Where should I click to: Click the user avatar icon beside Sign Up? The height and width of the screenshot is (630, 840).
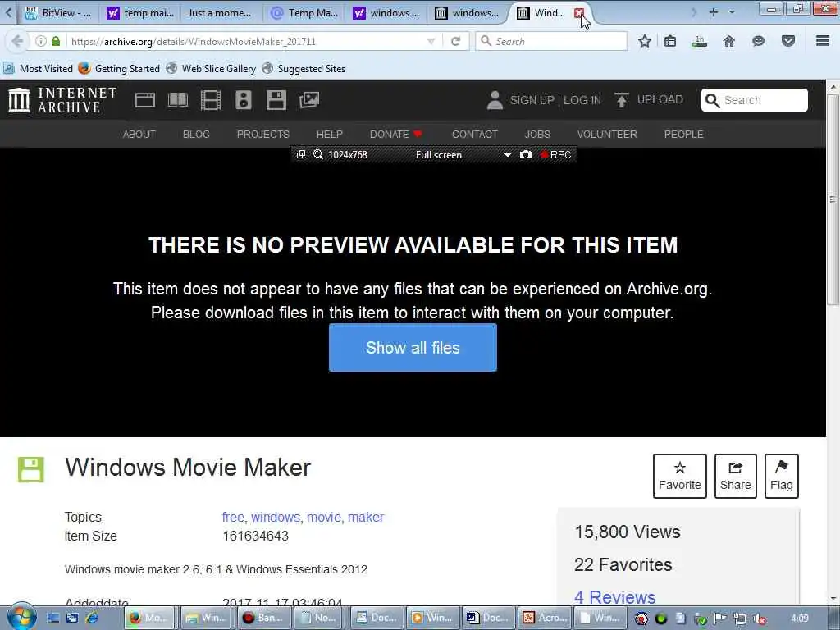pos(495,100)
